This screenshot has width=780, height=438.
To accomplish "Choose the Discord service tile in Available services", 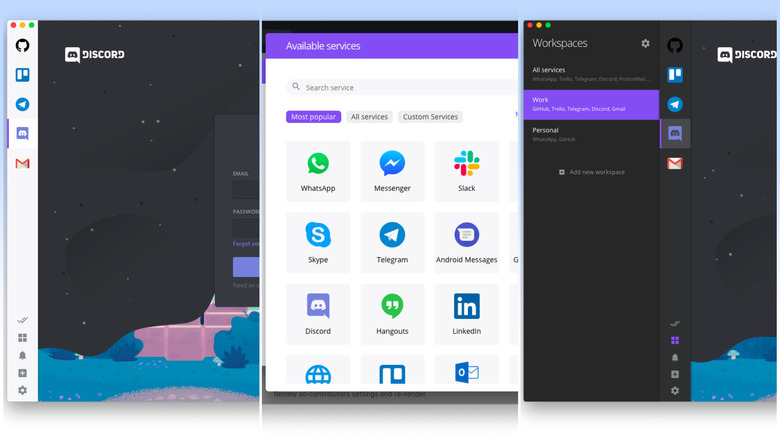I will point(318,315).
